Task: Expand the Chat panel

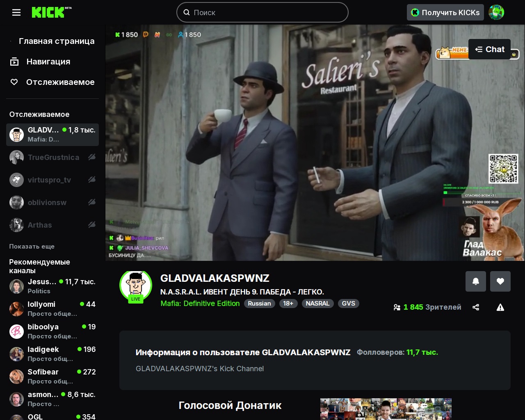Action: click(489, 49)
